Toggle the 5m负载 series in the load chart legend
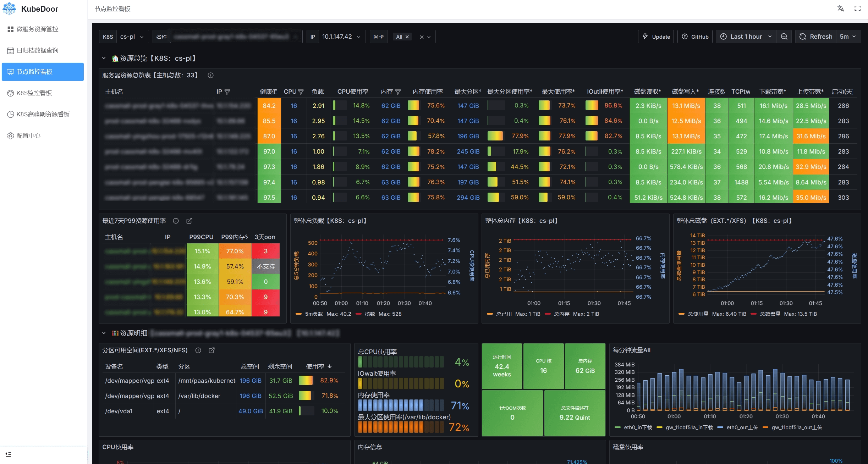 [x=313, y=314]
